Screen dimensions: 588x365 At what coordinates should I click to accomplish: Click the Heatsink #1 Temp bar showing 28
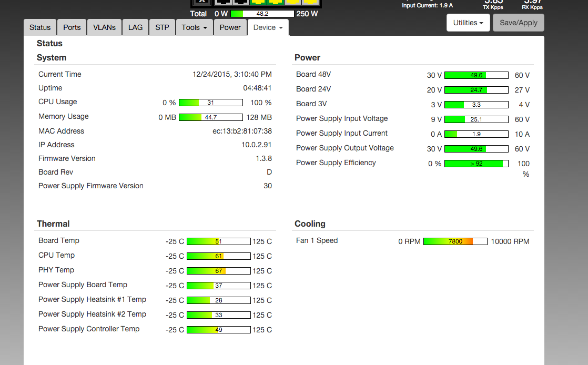(219, 300)
